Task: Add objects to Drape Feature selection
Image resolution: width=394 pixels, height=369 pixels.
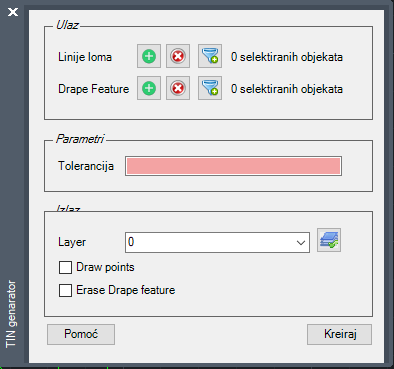Action: (149, 88)
